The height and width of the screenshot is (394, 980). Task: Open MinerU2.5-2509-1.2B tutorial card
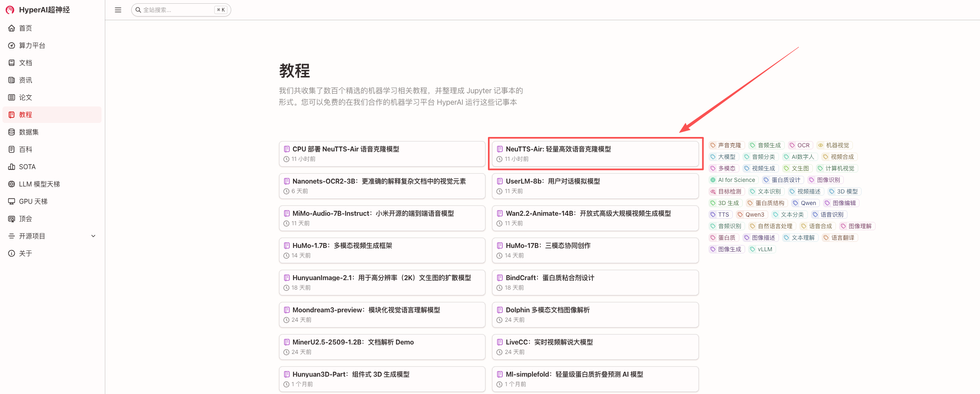[x=382, y=347]
